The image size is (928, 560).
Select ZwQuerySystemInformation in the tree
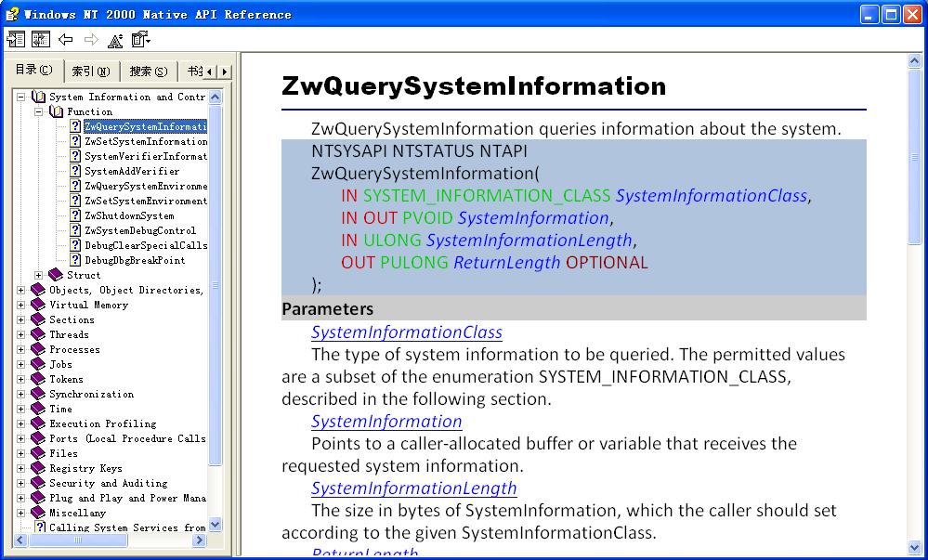(145, 126)
